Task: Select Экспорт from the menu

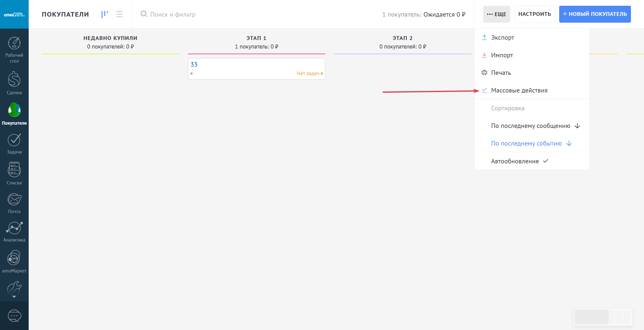Action: (x=502, y=37)
